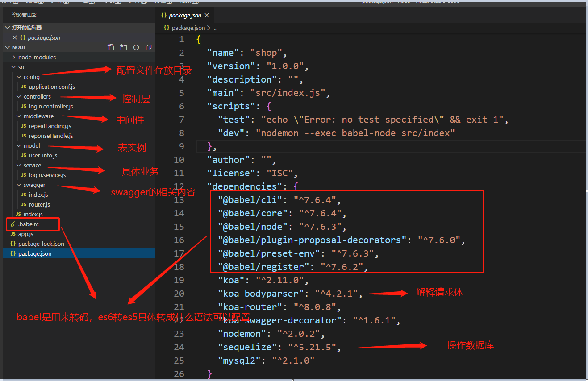Click the "shop" name value in the editor
The width and height of the screenshot is (588, 381).
coord(266,53)
